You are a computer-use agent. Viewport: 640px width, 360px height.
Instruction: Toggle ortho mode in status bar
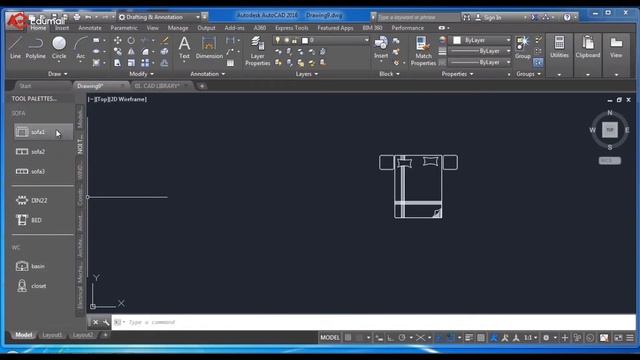390,338
